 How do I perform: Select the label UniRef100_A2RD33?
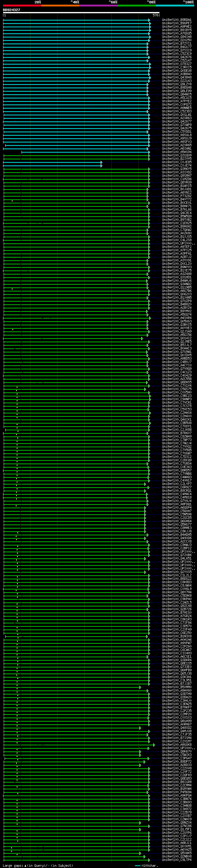tap(177, 765)
